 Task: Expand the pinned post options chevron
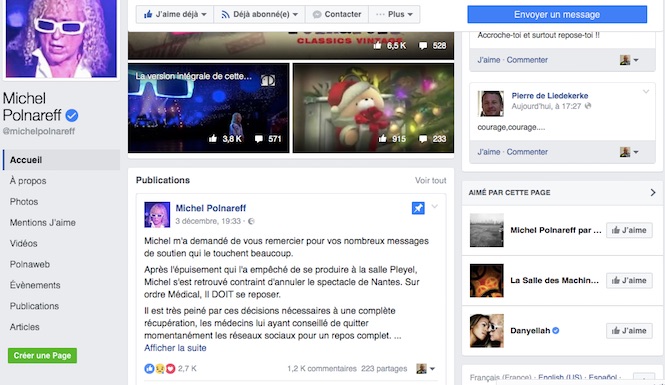pyautogui.click(x=435, y=206)
